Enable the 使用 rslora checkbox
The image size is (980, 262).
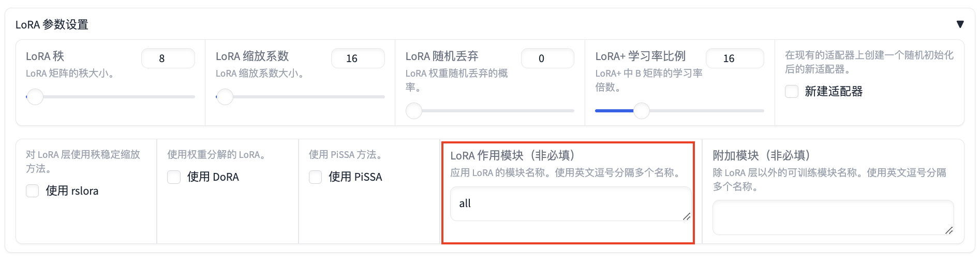[x=33, y=191]
